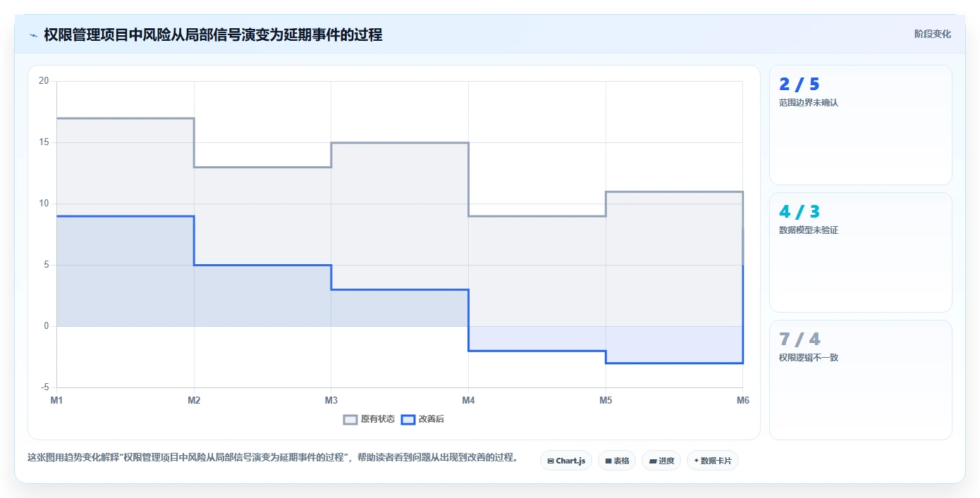Viewport: 980px width, 498px height.
Task: Click the y-axis value 15
Action: (44, 142)
